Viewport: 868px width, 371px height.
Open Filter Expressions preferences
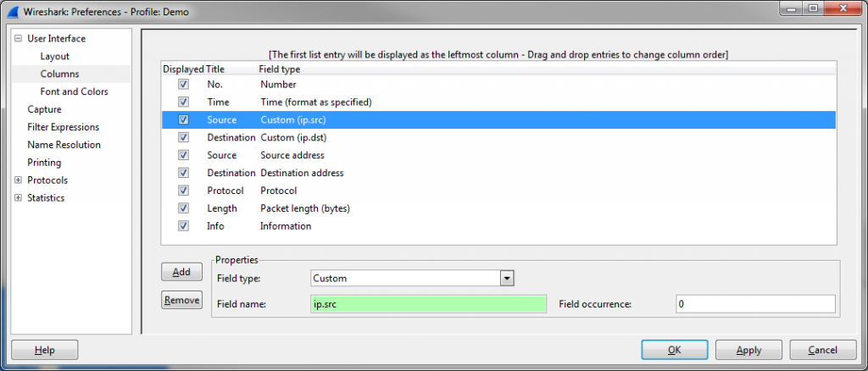click(x=63, y=127)
